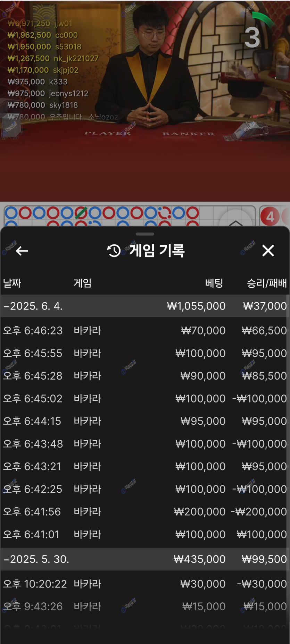The image size is (290, 644).
Task: Tap the sky1818 bettor entry
Action: click(43, 105)
